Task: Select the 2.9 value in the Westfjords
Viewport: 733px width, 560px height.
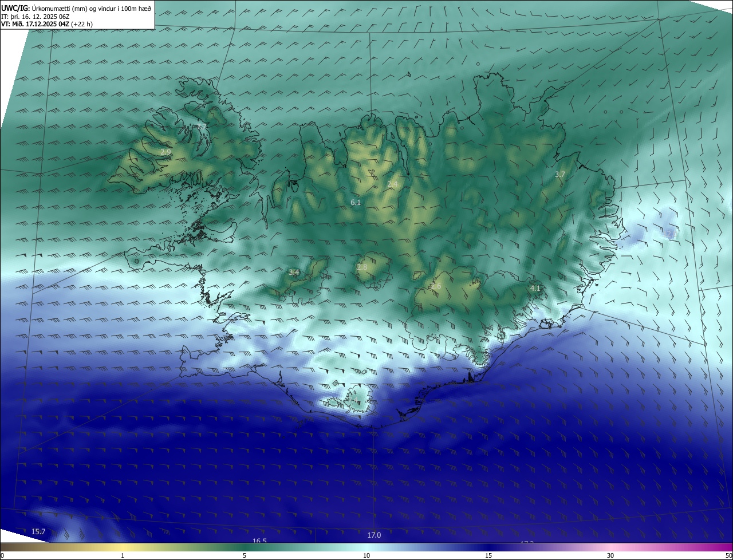Action: [165, 152]
